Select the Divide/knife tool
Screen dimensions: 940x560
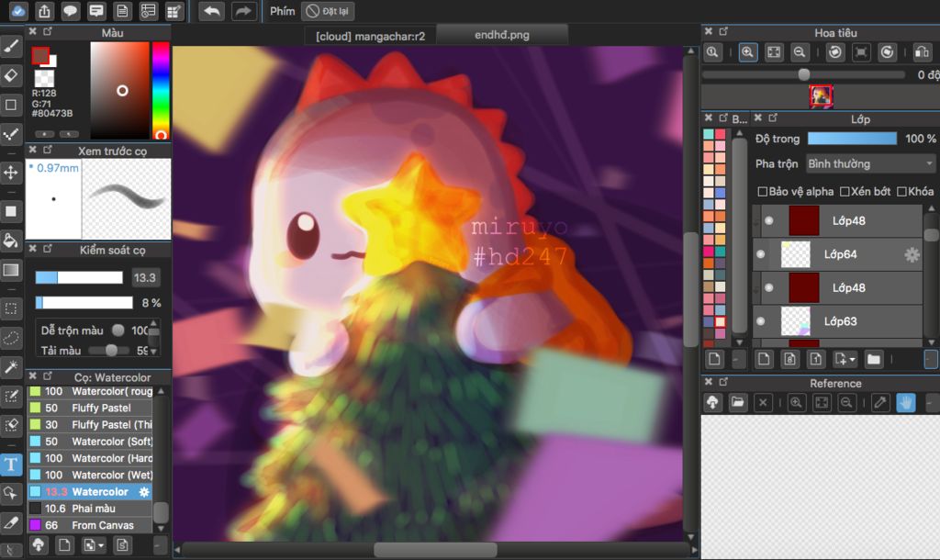[11, 523]
